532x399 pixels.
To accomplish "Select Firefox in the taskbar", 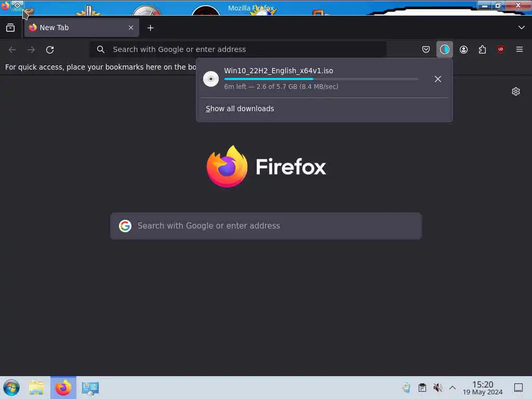I will click(63, 388).
